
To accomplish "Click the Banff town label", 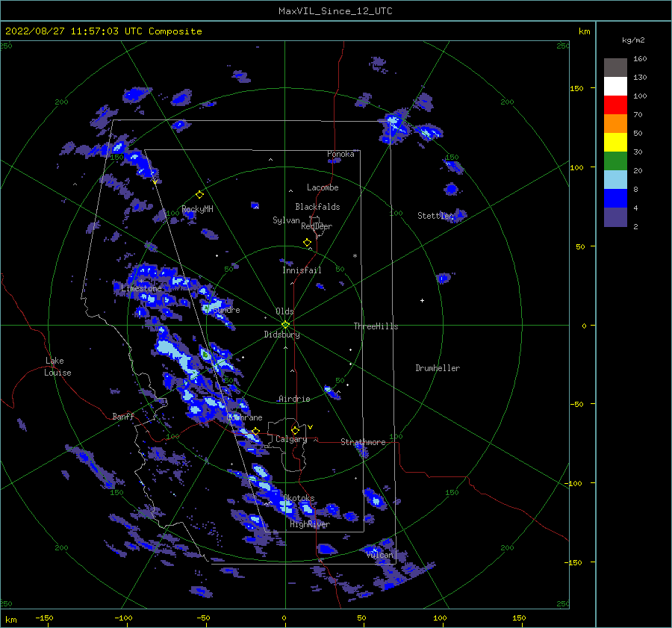I will click(x=123, y=416).
